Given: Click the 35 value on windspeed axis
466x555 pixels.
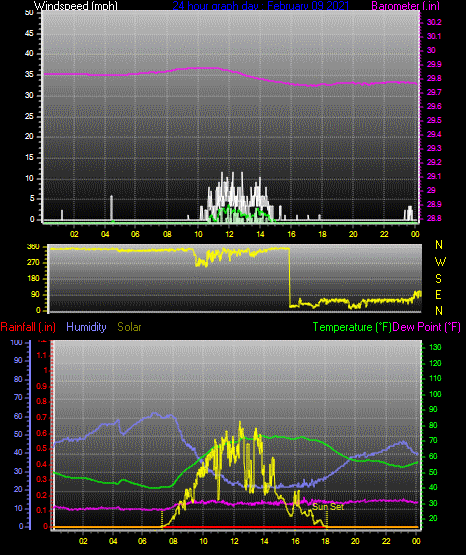Looking at the screenshot, I should point(29,75).
